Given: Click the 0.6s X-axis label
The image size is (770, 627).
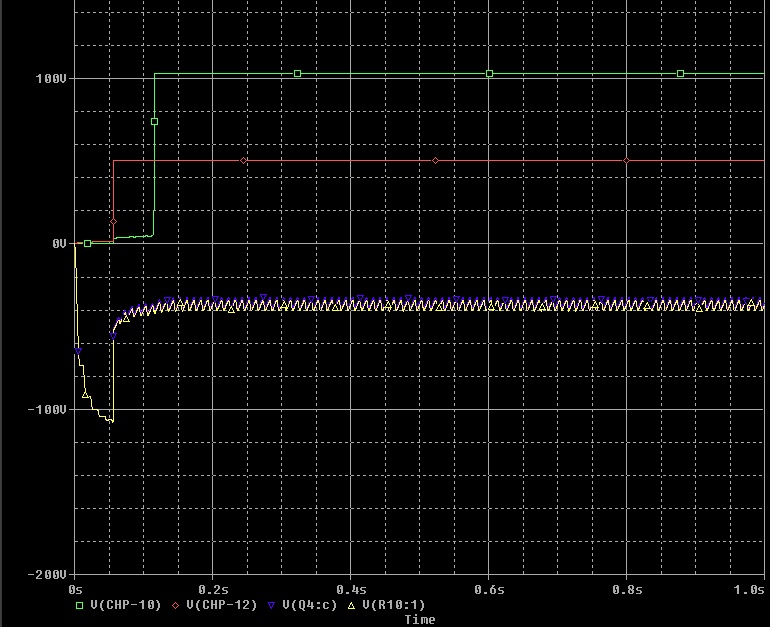Looking at the screenshot, I should pos(489,590).
